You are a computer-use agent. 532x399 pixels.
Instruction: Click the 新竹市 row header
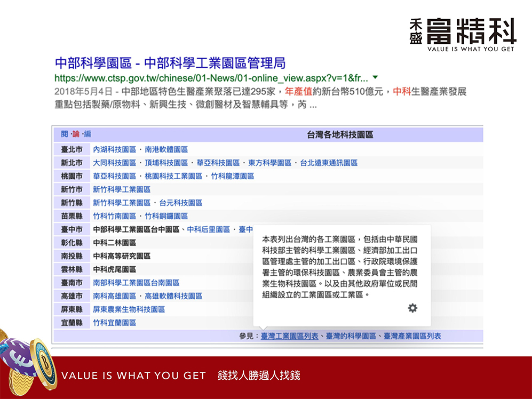72,189
